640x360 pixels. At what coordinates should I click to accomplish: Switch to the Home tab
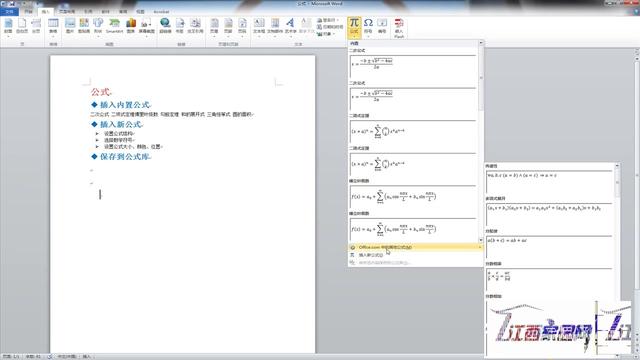pyautogui.click(x=28, y=11)
